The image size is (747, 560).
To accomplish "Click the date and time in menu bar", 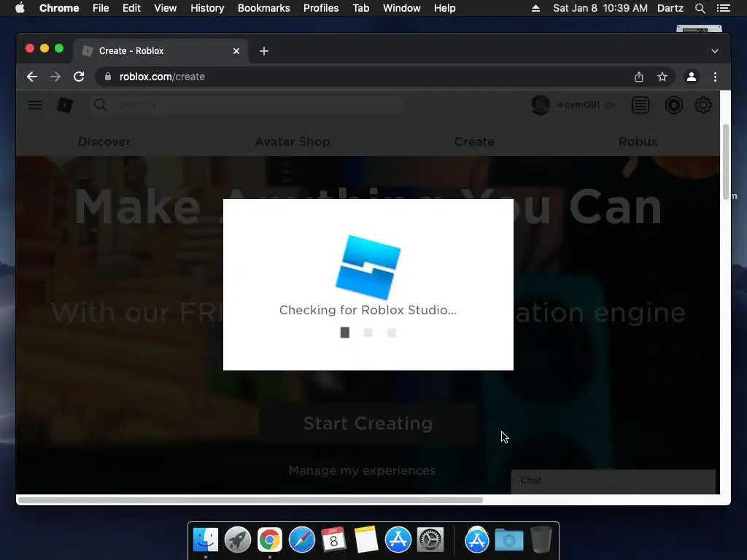I will tap(600, 8).
